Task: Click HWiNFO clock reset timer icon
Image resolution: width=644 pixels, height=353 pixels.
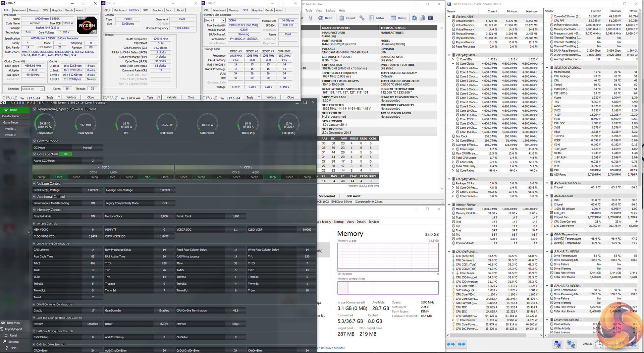Action: click(599, 344)
